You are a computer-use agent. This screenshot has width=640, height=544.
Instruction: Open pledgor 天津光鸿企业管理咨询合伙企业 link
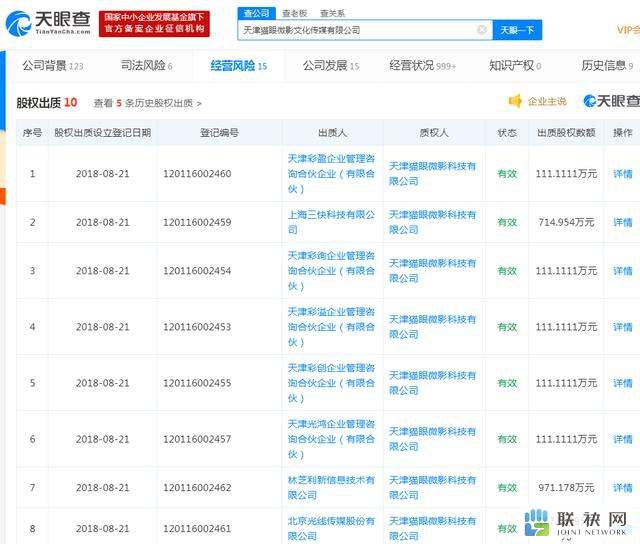(x=331, y=439)
